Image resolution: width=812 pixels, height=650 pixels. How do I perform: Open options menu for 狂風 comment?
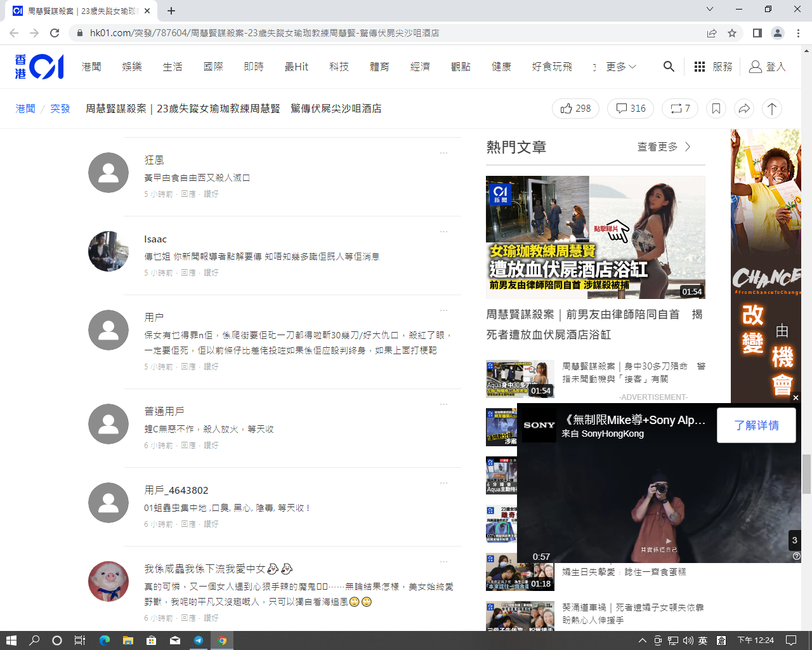(x=444, y=153)
